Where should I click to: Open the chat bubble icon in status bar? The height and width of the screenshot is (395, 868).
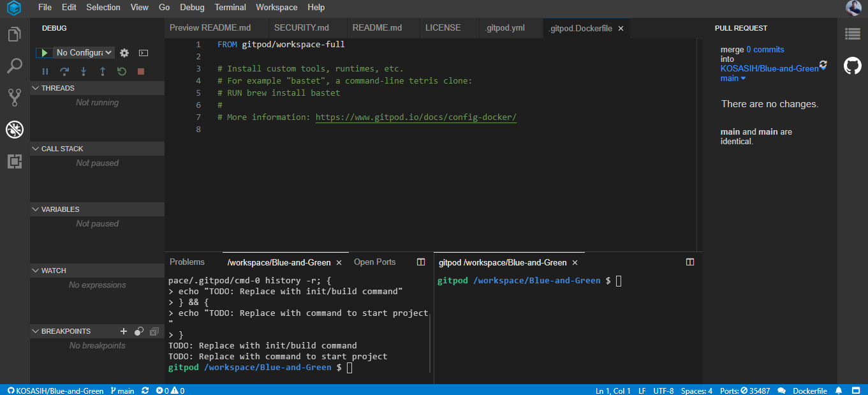tap(781, 391)
